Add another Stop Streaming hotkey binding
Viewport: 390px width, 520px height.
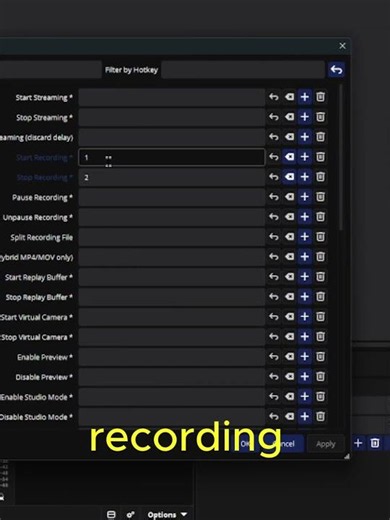[x=305, y=117]
